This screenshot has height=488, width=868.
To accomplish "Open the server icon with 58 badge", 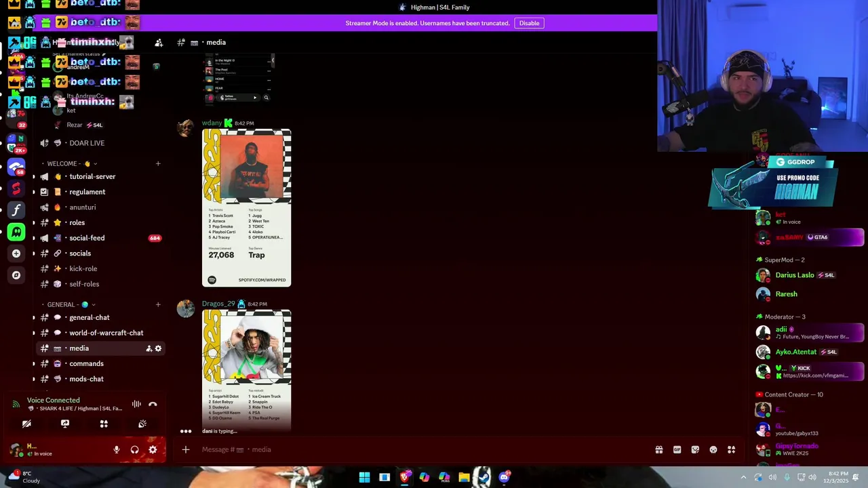I will click(16, 167).
